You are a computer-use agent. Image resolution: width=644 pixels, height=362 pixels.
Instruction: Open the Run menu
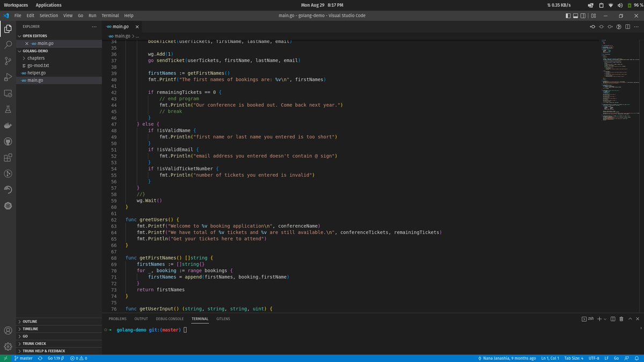pos(92,16)
